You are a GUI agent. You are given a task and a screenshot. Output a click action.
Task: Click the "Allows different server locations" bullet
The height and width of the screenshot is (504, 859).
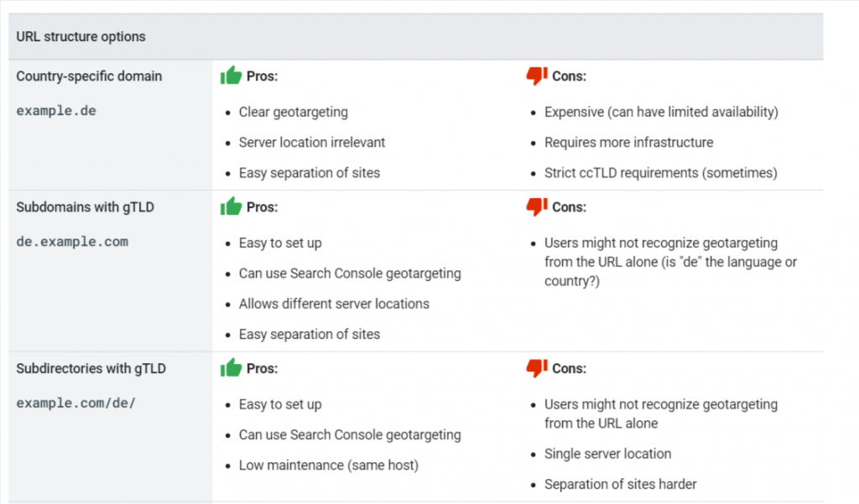tap(334, 304)
